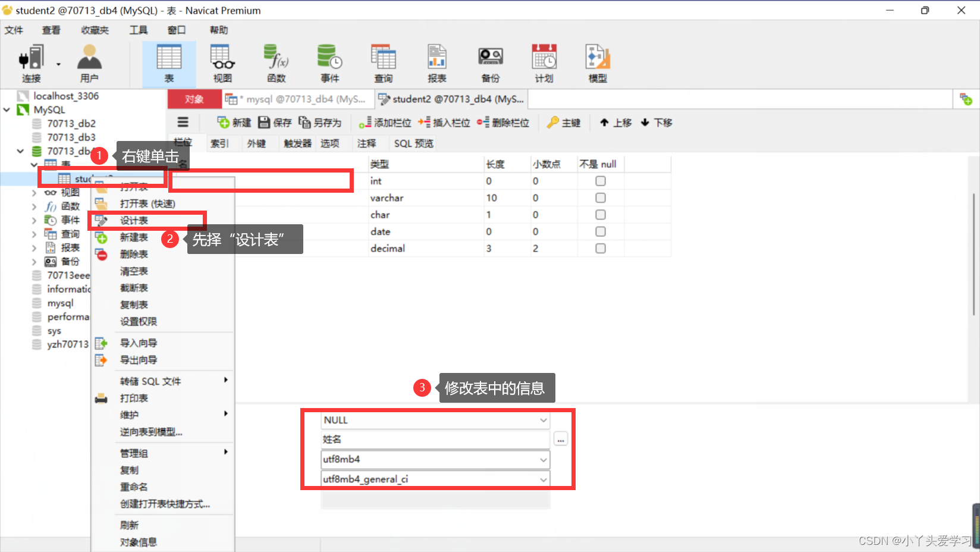Screen dimensions: 980x552
Task: Expand the 查询 queries tree node
Action: [x=34, y=234]
